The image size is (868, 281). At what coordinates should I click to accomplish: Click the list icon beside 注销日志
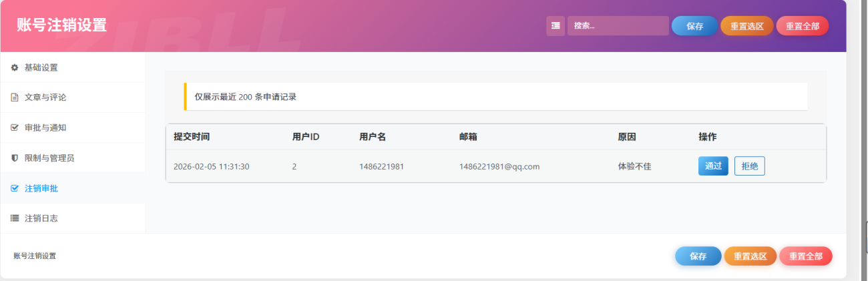15,218
